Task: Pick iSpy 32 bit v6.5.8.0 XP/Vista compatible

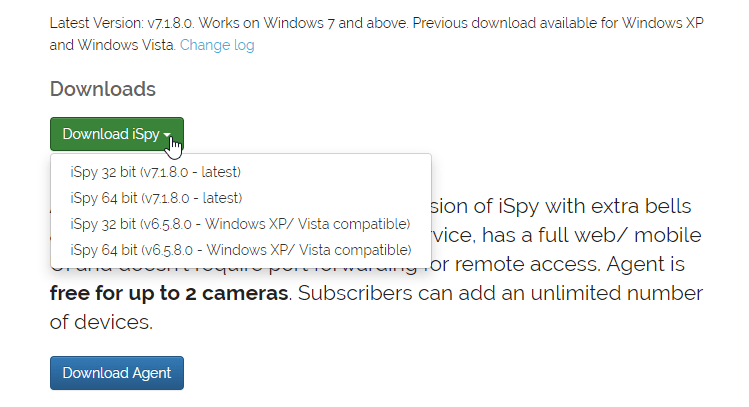Action: (240, 224)
